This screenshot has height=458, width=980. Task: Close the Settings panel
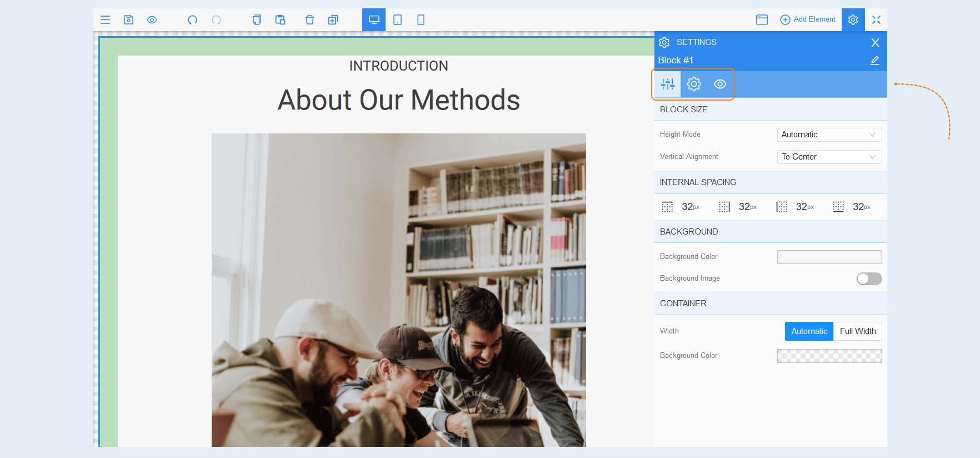click(x=875, y=42)
